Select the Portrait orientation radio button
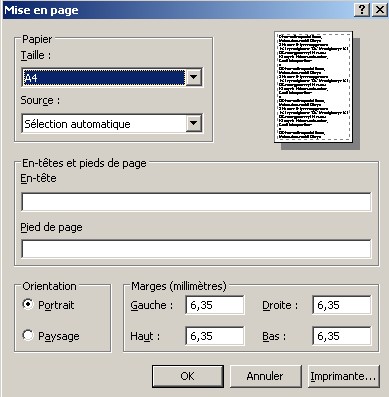This screenshot has width=389, height=397. (28, 304)
